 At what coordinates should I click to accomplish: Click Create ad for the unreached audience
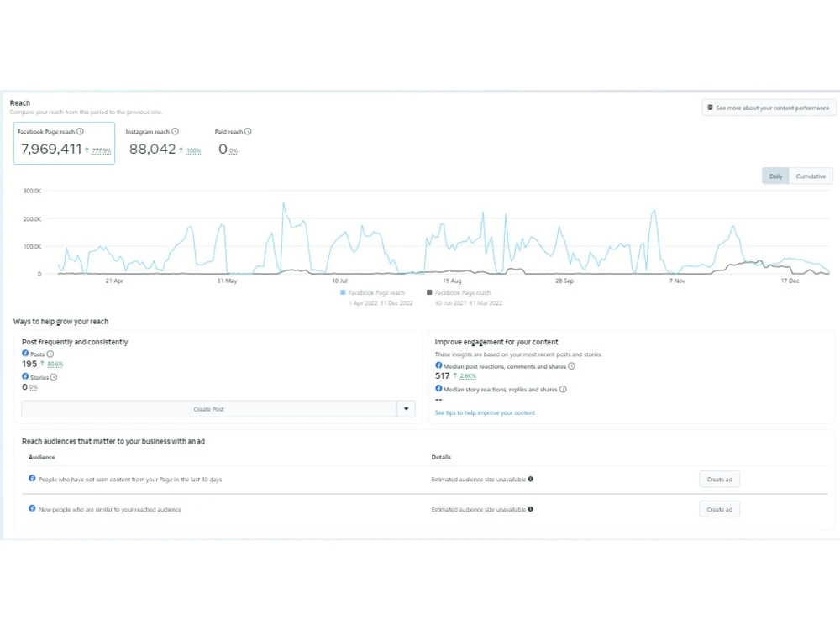(720, 479)
